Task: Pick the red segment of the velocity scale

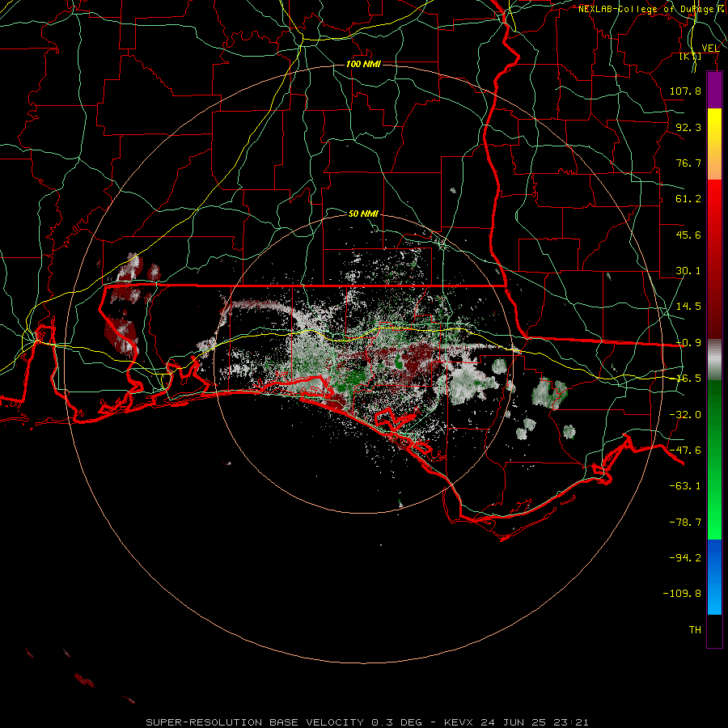Action: [714, 259]
